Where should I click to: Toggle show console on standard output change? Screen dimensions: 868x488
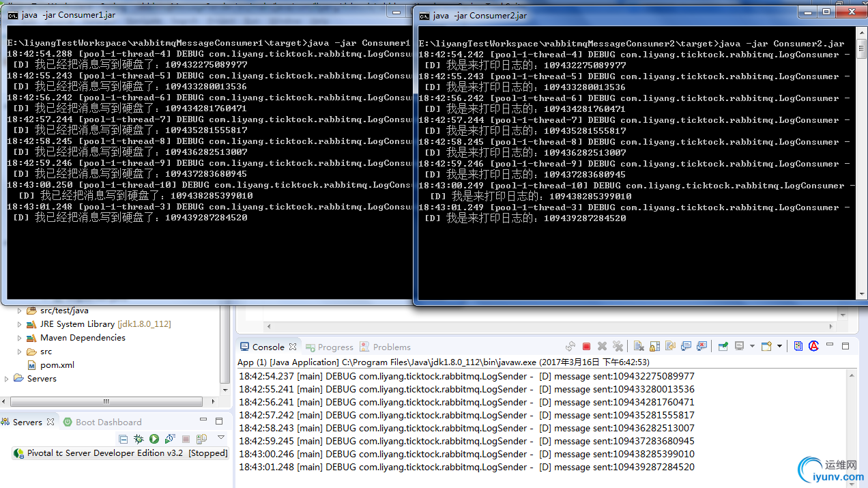686,347
